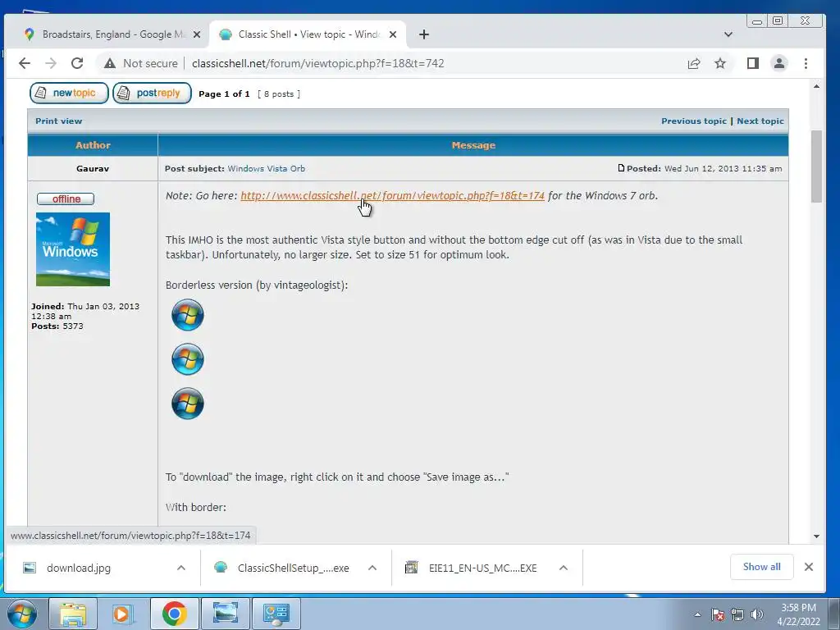The height and width of the screenshot is (630, 840).
Task: Open a new browser tab
Action: (424, 34)
